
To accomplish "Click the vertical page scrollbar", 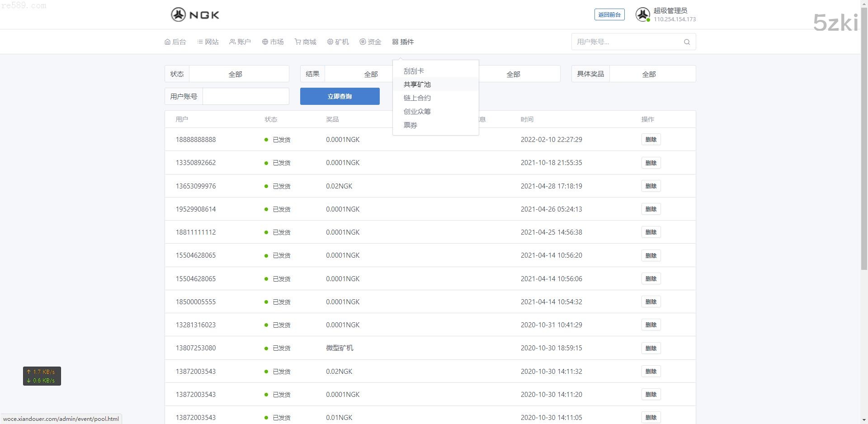I will tap(864, 136).
